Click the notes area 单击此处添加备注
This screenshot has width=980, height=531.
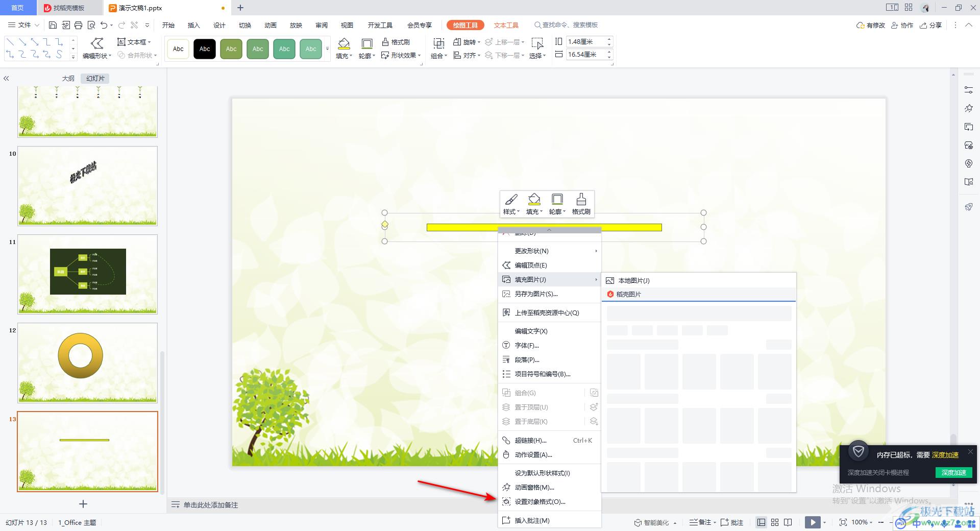coord(211,505)
